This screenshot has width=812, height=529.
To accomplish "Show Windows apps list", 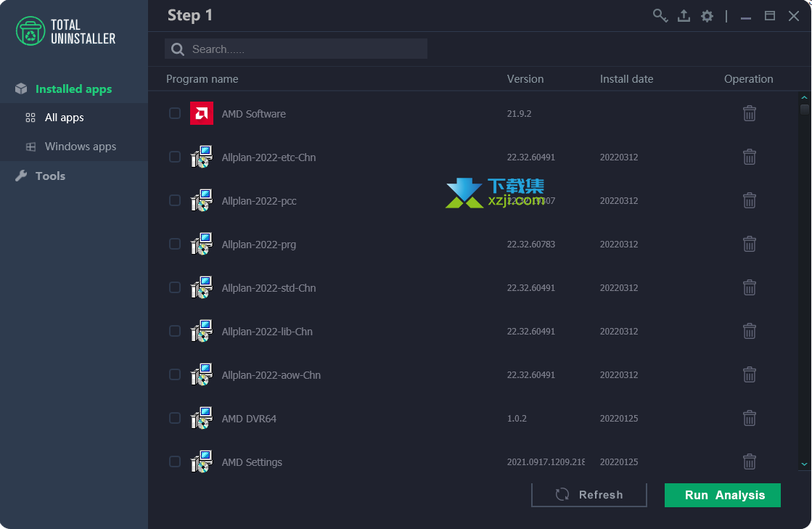I will click(x=74, y=147).
